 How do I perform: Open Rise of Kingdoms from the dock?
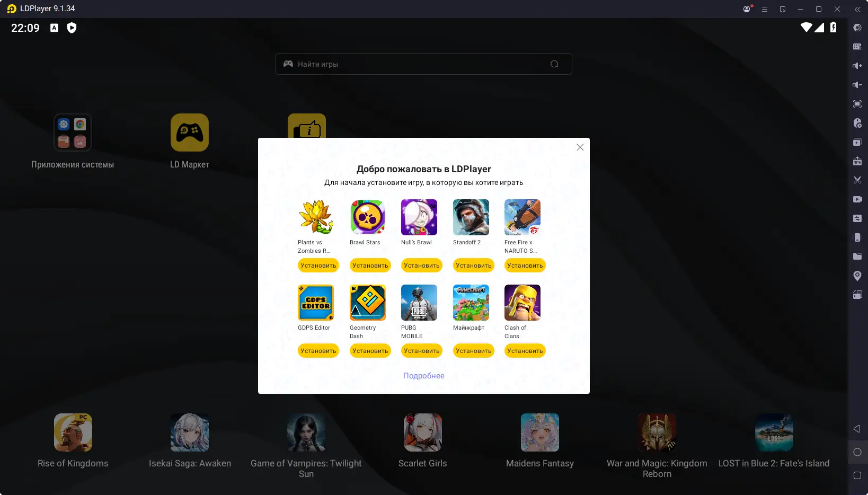[73, 432]
